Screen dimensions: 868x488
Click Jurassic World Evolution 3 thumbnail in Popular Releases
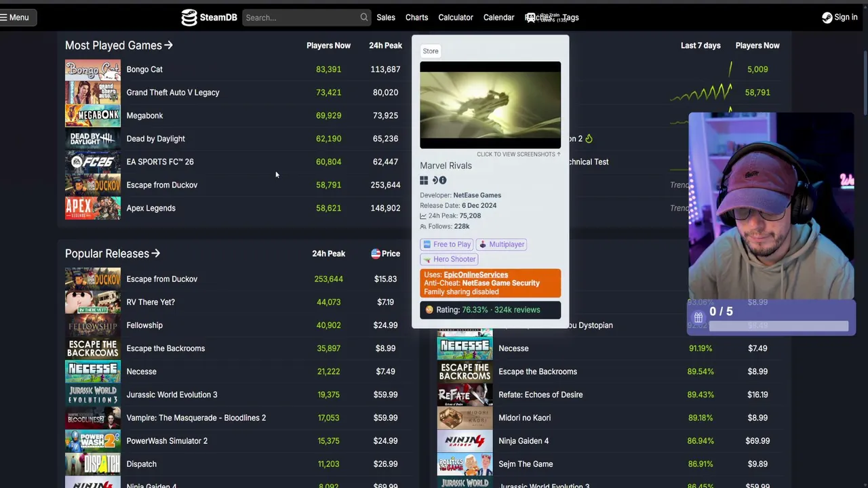point(93,394)
